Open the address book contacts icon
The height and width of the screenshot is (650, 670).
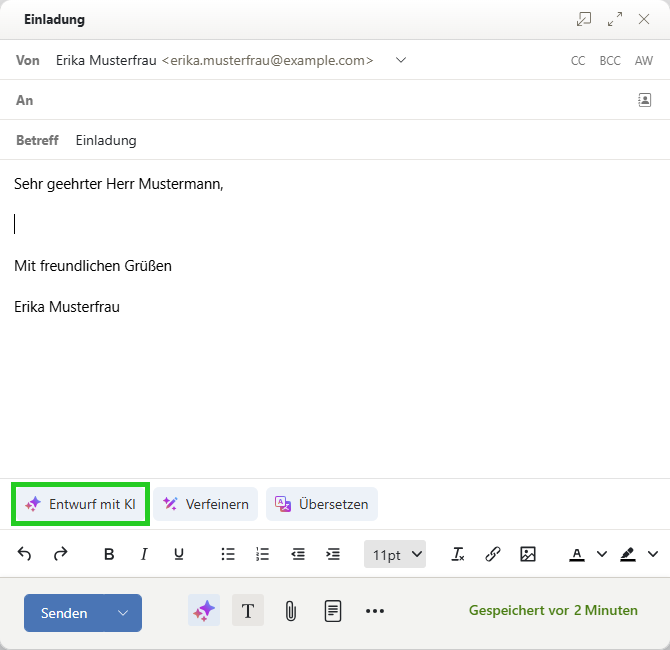click(x=644, y=100)
